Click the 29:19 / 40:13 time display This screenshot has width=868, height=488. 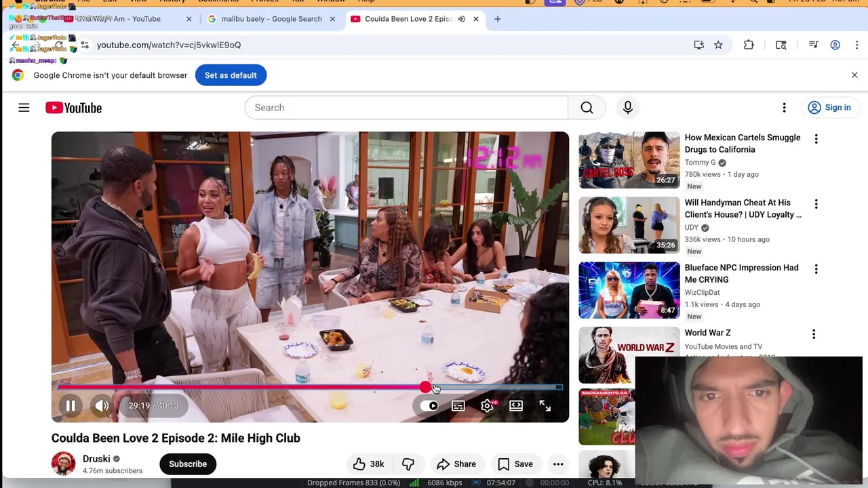pos(153,405)
